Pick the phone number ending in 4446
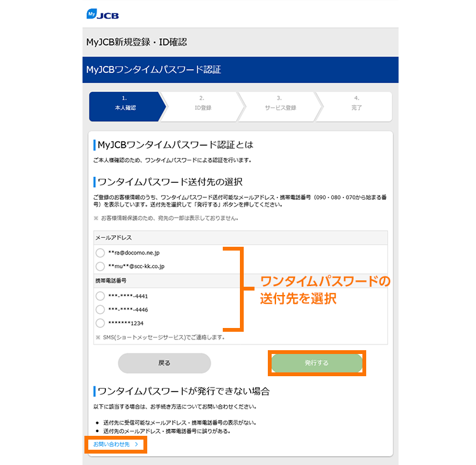 100,310
